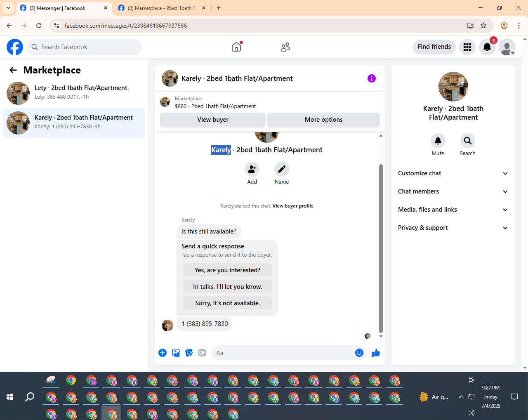
Task: Send quick response 'Sorry, it's not available.'
Action: (228, 303)
